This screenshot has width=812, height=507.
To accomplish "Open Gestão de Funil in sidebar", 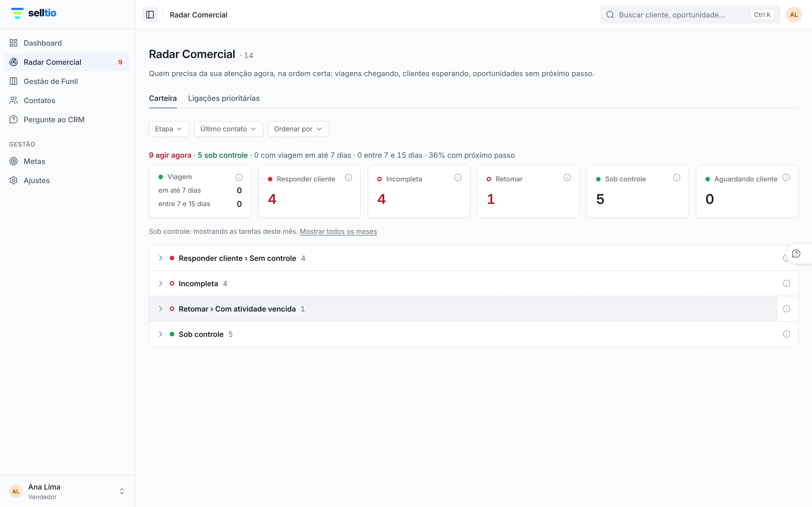I will pos(67,81).
